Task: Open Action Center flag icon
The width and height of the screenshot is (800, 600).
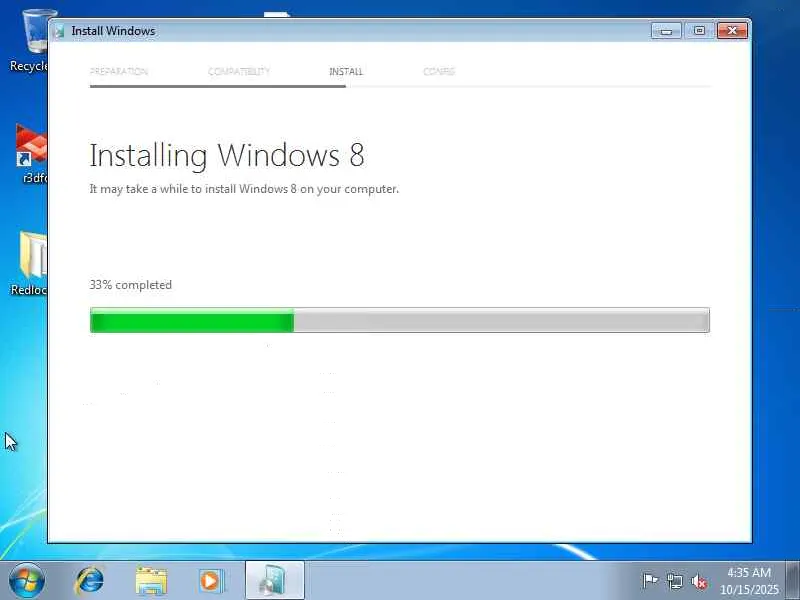Action: (x=650, y=581)
